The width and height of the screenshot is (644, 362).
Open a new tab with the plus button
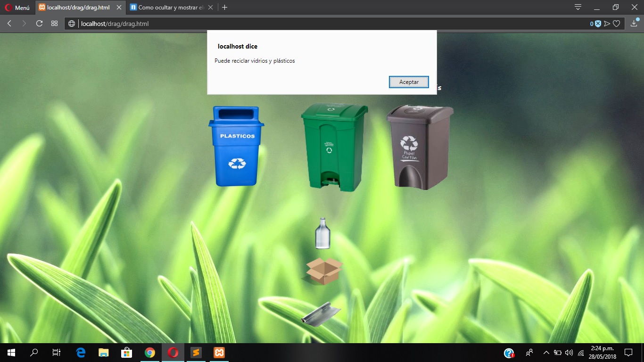[x=225, y=8]
